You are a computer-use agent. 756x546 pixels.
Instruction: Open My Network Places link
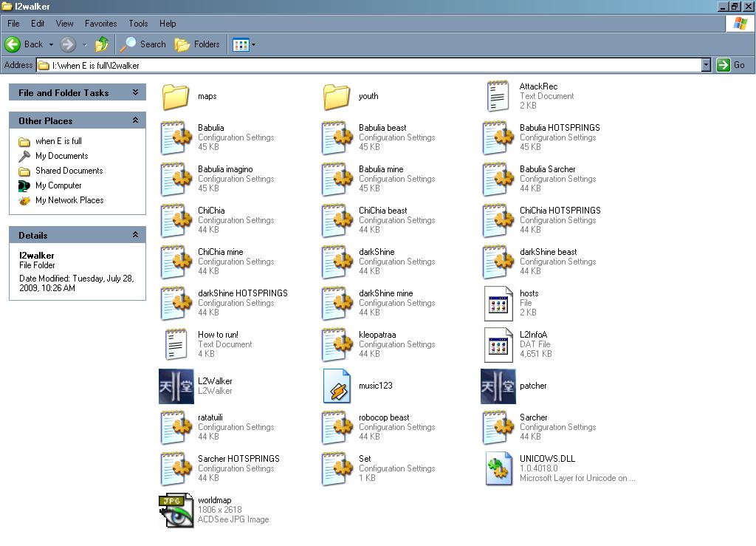69,200
